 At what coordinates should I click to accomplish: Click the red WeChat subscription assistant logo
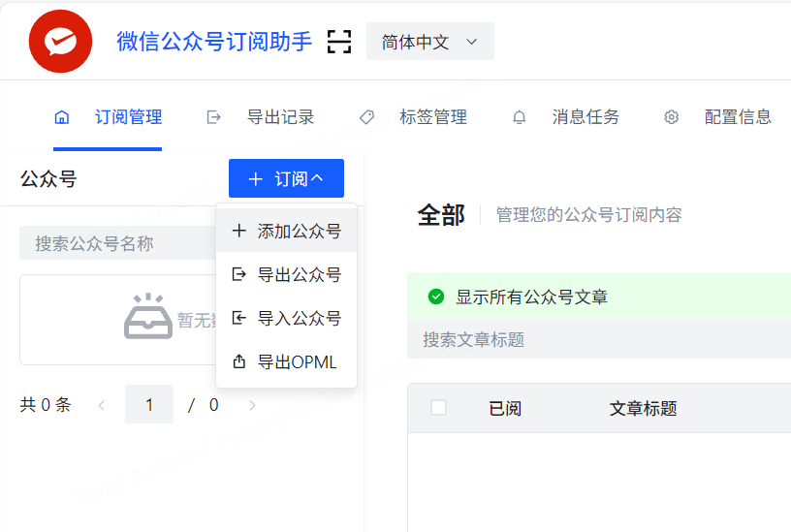[60, 41]
